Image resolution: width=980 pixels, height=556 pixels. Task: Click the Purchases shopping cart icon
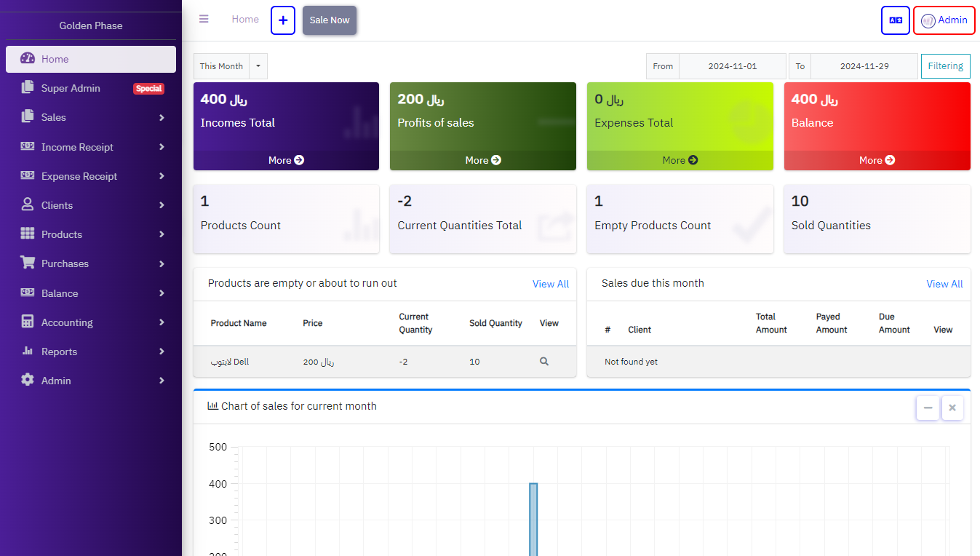coord(28,263)
